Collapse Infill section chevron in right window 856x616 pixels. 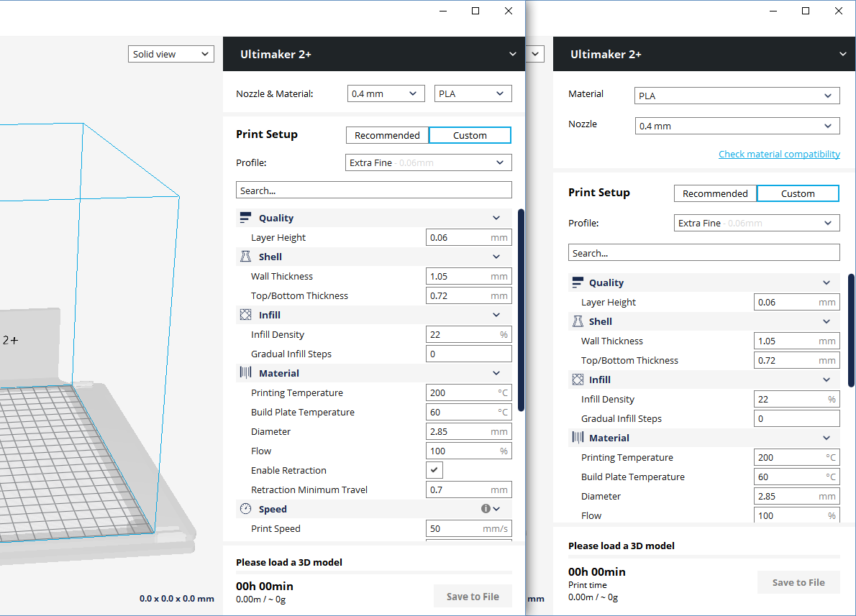coord(827,380)
